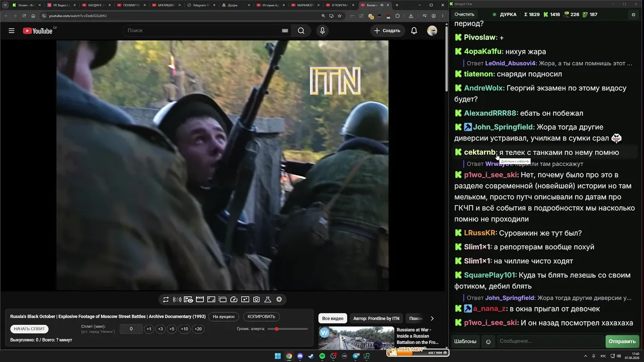Switch to the БРАТИШКИН tab

[166, 5]
